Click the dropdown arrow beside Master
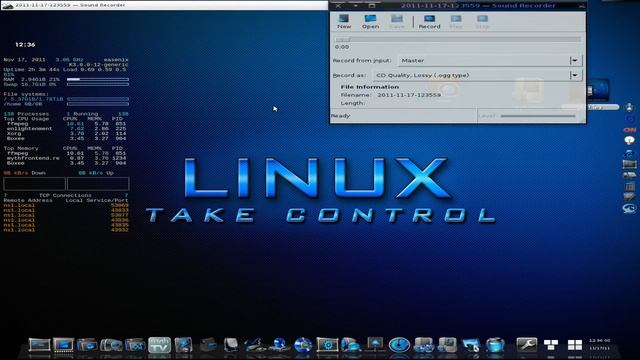 [575, 60]
